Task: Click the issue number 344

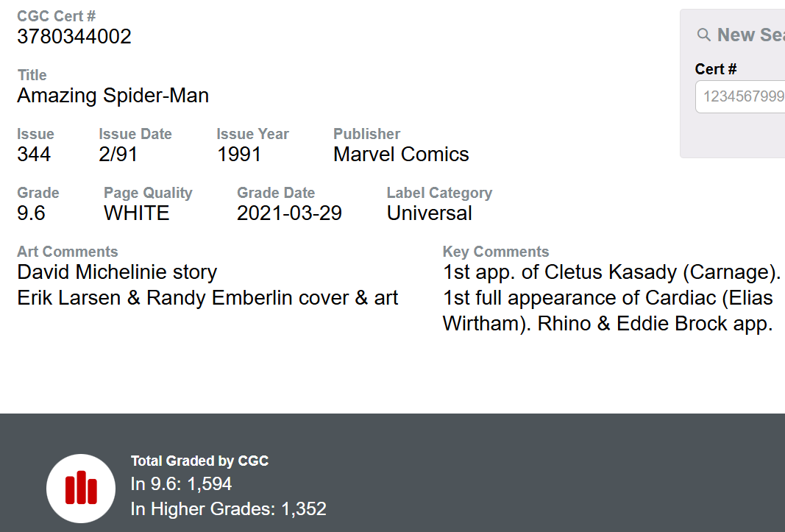Action: pos(34,155)
